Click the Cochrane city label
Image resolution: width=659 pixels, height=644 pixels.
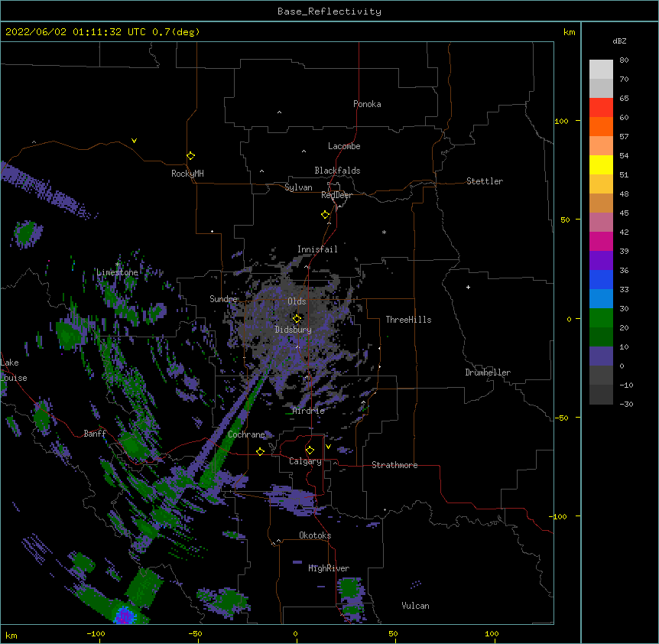pos(246,434)
